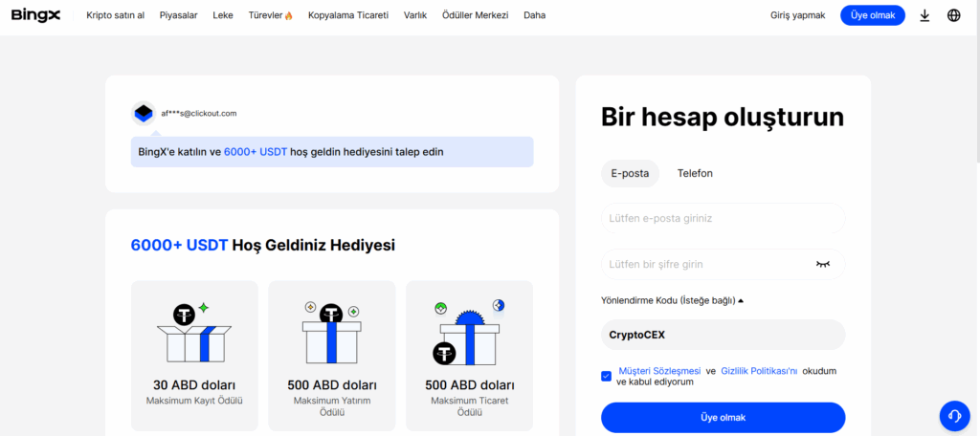Focus the e-posta input field

724,219
